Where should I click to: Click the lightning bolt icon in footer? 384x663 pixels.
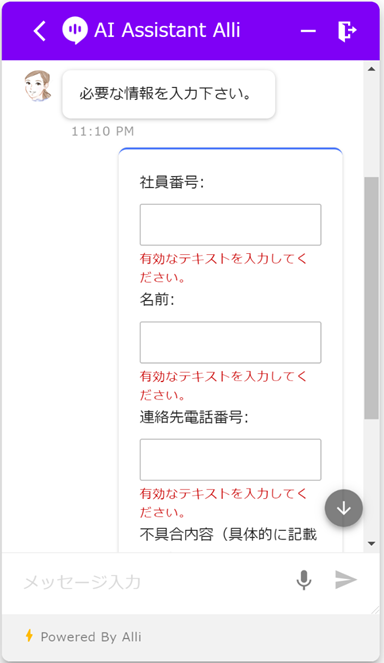[29, 636]
